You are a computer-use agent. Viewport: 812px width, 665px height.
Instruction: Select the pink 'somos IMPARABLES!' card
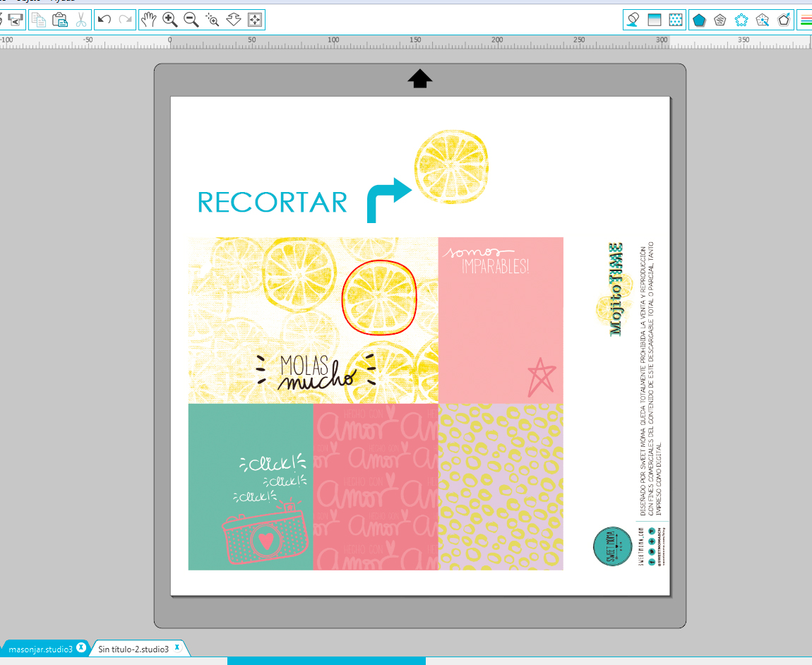501,320
